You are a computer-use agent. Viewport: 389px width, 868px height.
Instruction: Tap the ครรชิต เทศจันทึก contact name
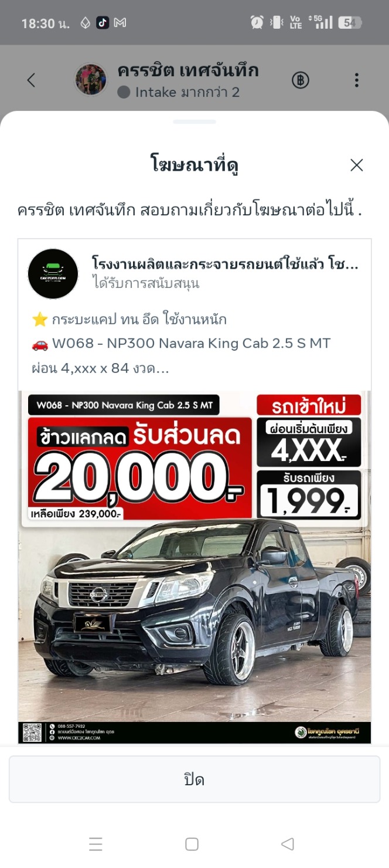pyautogui.click(x=188, y=70)
